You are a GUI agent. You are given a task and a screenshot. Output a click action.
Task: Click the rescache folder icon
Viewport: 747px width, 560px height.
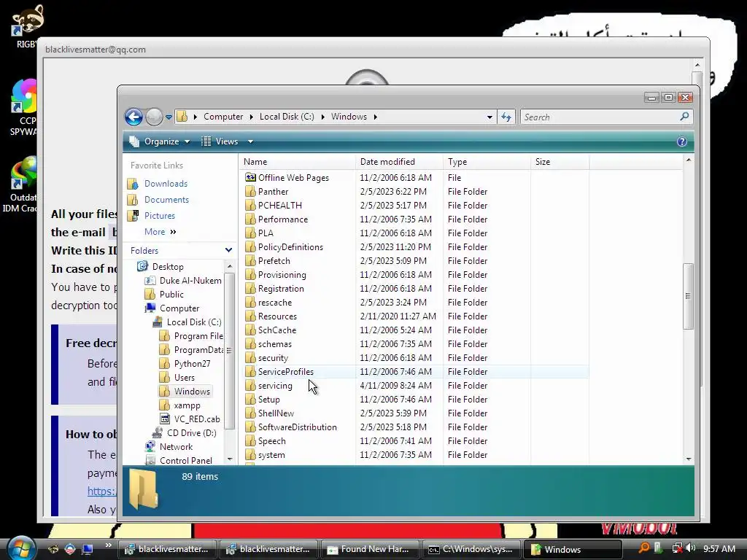(x=250, y=302)
